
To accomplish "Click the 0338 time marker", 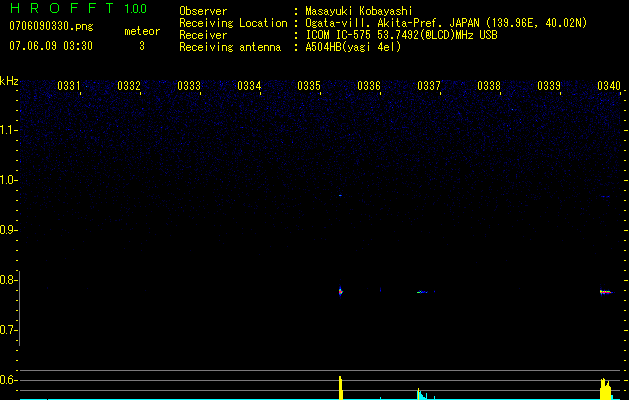I will tap(489, 86).
